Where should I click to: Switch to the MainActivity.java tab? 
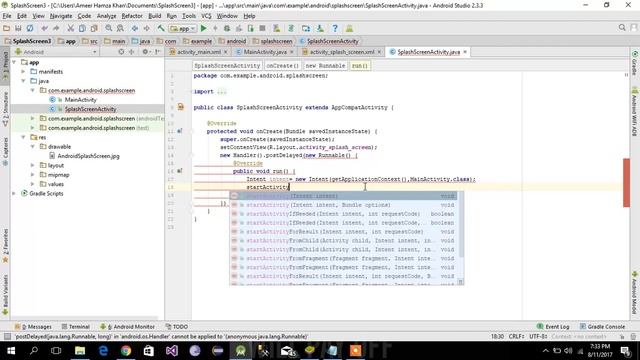[265, 52]
